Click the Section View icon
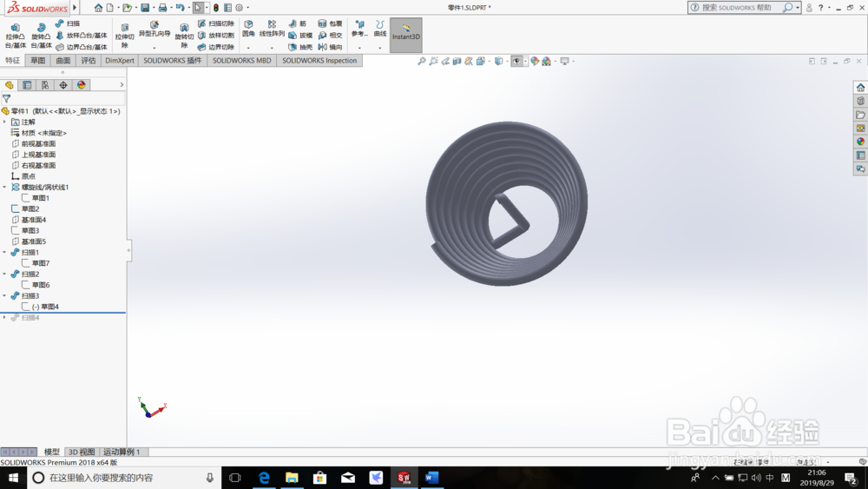The height and width of the screenshot is (489, 868). click(x=457, y=61)
